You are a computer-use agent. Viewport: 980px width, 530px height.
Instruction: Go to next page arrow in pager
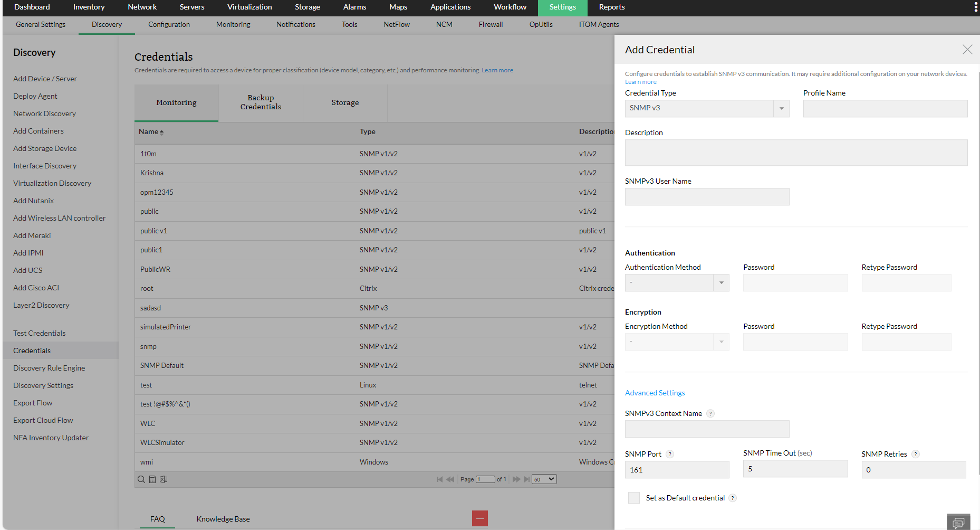point(516,479)
